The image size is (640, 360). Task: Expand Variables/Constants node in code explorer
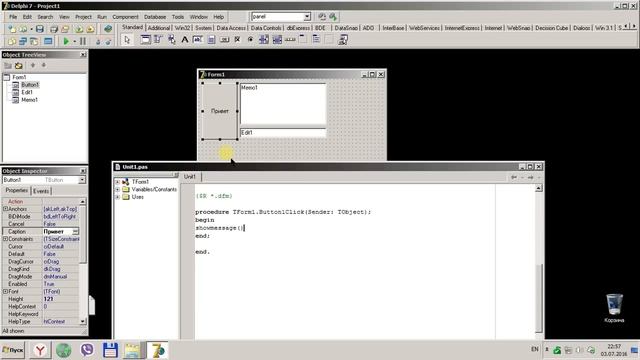tap(118, 189)
